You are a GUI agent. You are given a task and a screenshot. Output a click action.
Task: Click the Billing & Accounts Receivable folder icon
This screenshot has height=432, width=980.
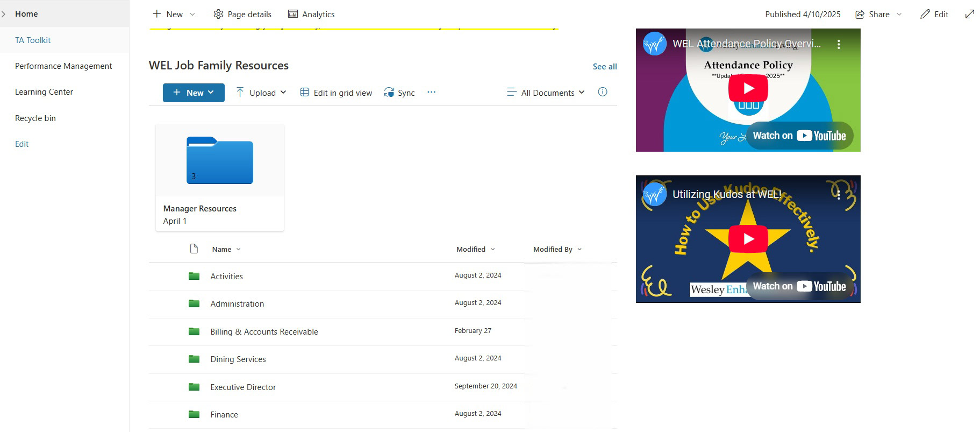pyautogui.click(x=194, y=331)
